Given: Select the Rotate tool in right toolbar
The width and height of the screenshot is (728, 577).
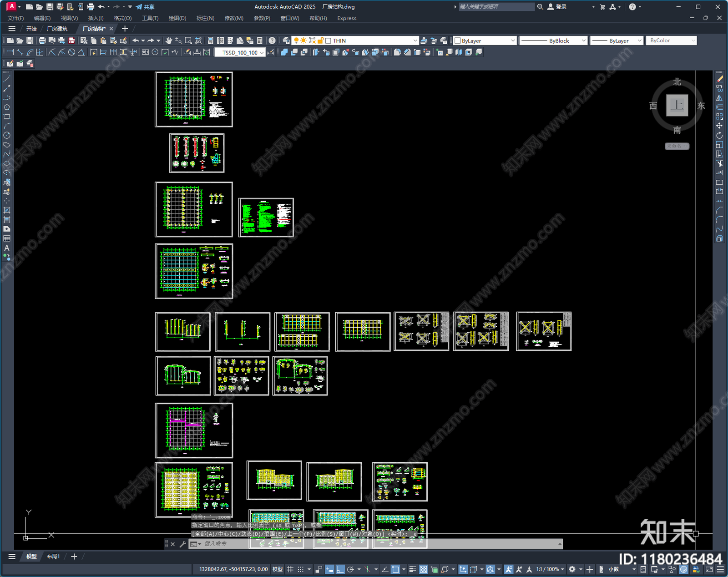Looking at the screenshot, I should tap(719, 135).
